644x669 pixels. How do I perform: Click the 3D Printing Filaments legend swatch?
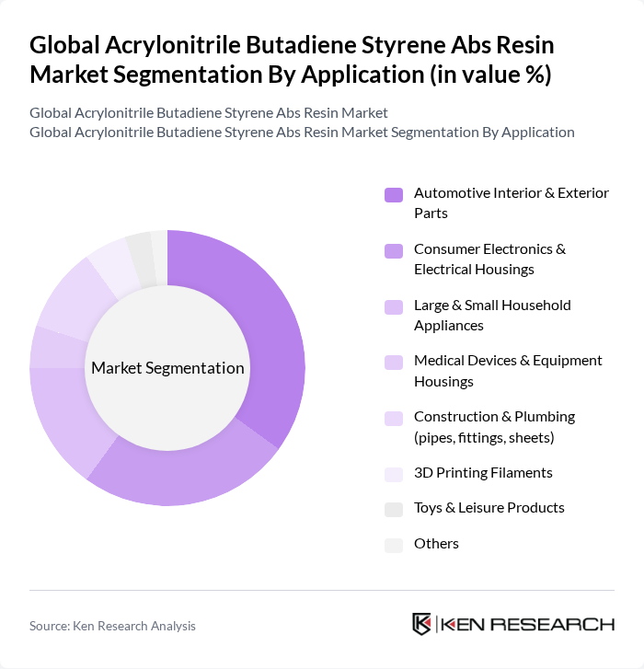(x=394, y=475)
